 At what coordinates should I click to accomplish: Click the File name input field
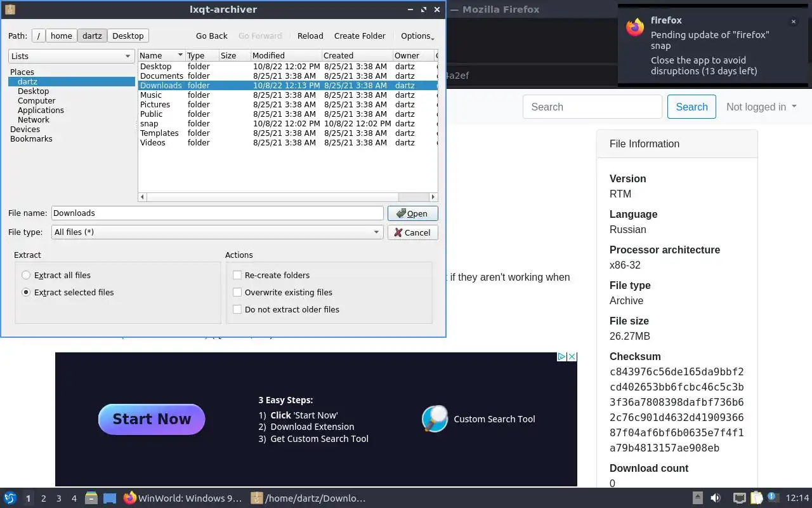point(218,213)
